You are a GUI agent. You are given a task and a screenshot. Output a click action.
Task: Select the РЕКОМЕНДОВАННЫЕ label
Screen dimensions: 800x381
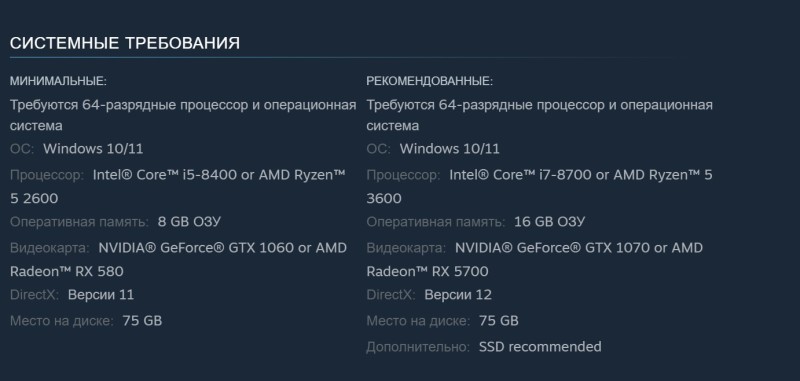tap(430, 81)
